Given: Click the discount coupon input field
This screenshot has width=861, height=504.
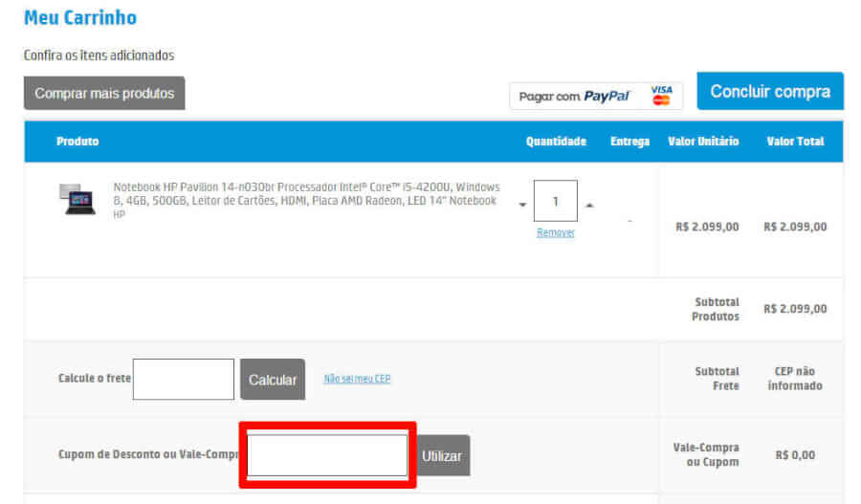Looking at the screenshot, I should click(327, 455).
